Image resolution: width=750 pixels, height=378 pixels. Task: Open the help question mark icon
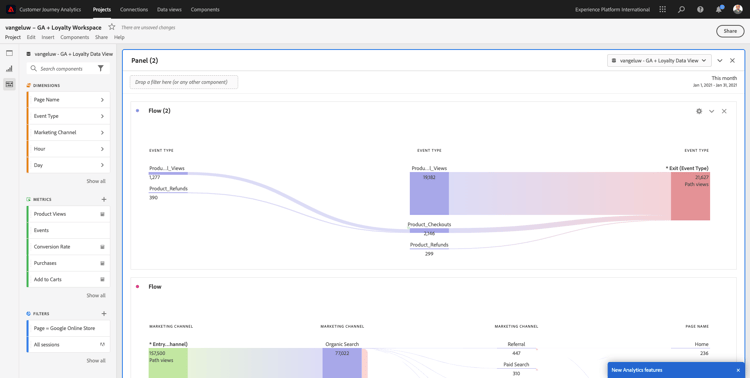click(x=700, y=9)
